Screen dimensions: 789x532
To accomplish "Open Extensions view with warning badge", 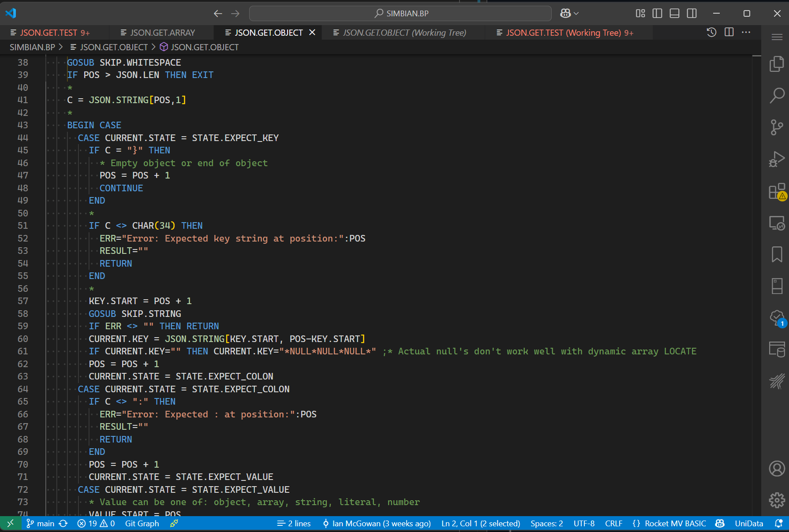I will click(777, 191).
